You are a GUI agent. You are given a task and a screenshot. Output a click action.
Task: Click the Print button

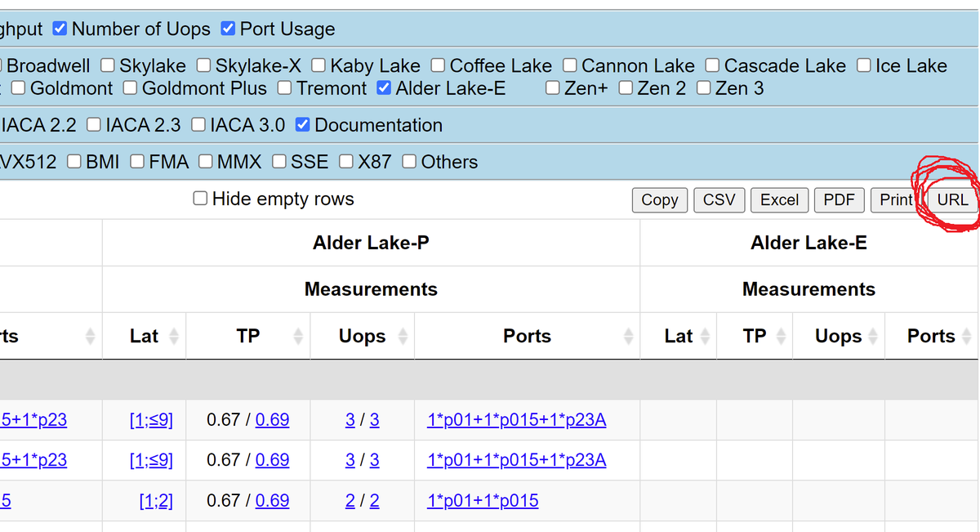[896, 200]
